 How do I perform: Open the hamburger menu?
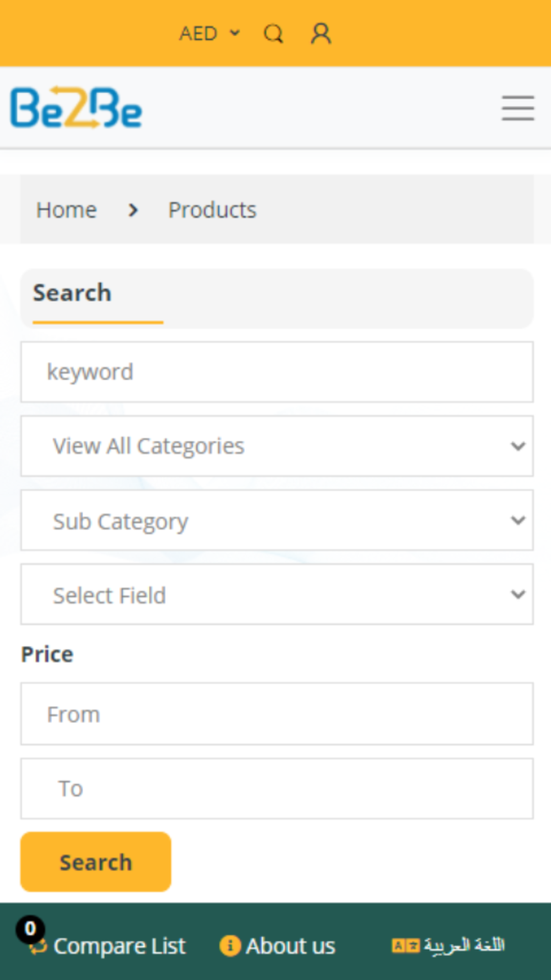click(x=517, y=108)
